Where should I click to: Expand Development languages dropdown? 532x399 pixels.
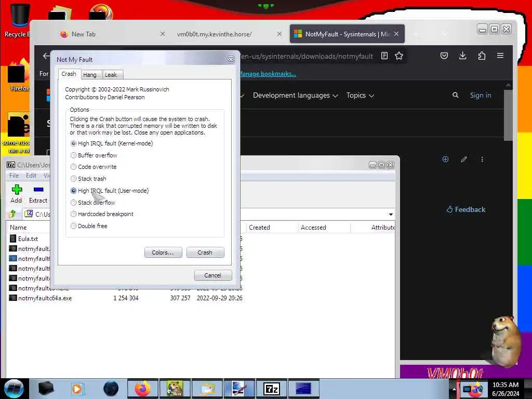pyautogui.click(x=296, y=96)
